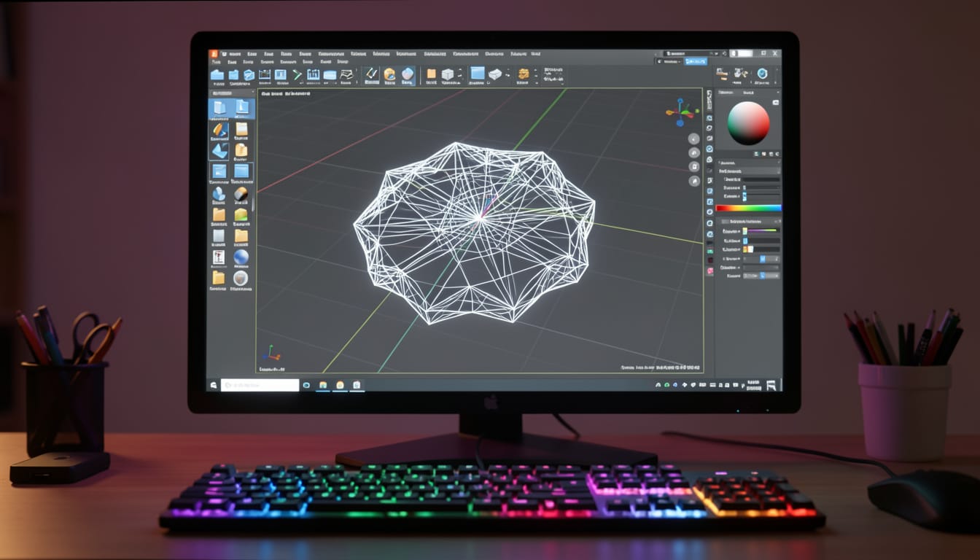Select the blue folded-plane icon in the left panel
The height and width of the screenshot is (560, 980).
pyautogui.click(x=219, y=150)
